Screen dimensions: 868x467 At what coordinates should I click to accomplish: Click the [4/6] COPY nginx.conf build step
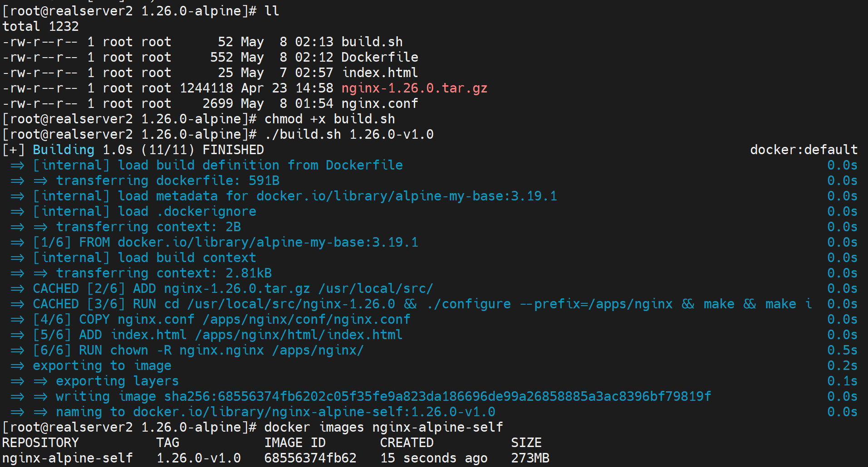[221, 319]
